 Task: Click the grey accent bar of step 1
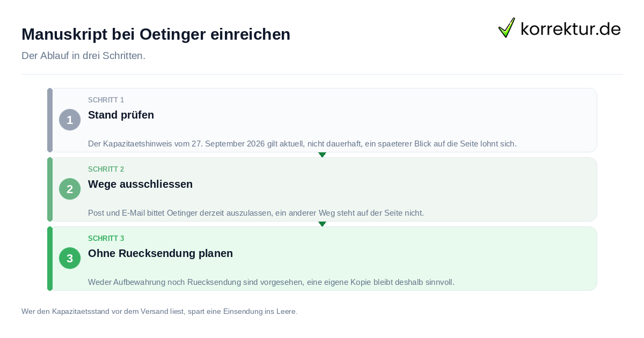click(50, 120)
